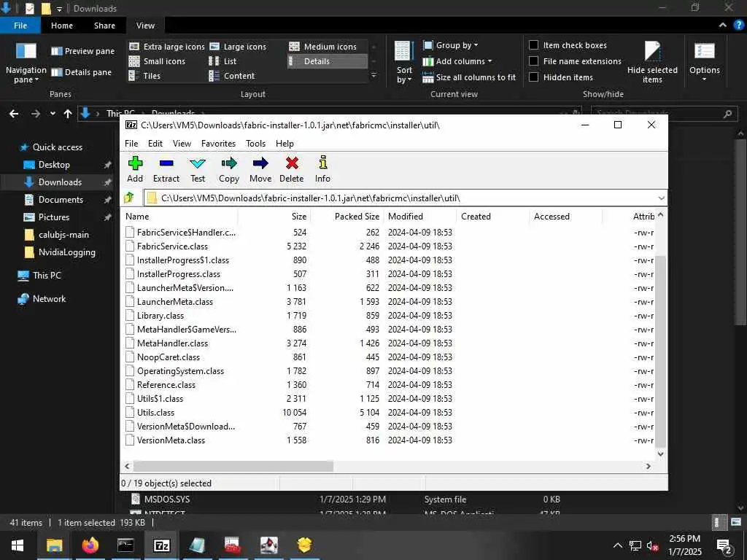The image size is (747, 560).
Task: Select LauncherMeta.class file row
Action: tap(390, 301)
